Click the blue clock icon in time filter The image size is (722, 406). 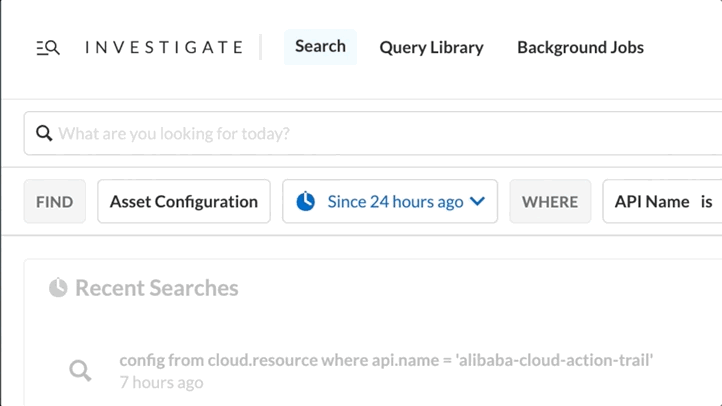click(305, 202)
